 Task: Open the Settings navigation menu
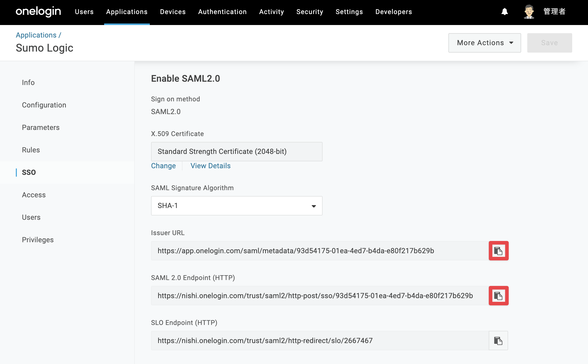(x=349, y=12)
